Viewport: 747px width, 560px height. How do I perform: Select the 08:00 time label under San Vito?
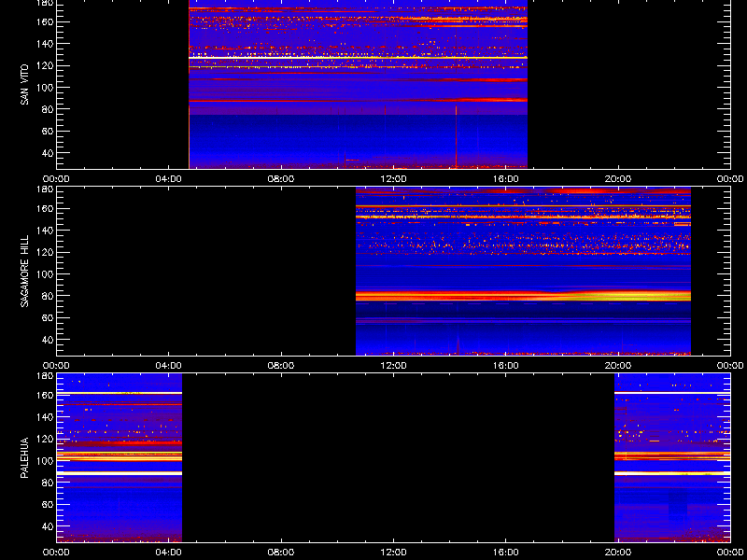281,179
